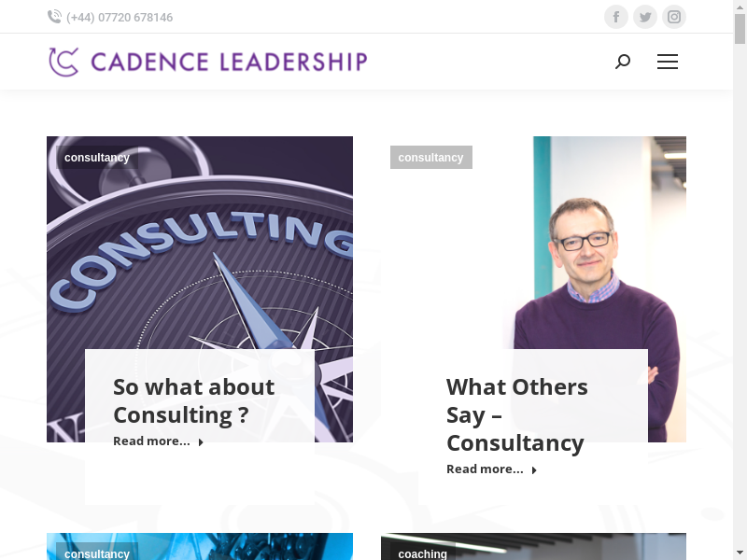Click the phone icon in top bar
747x560 pixels.
pos(54,17)
